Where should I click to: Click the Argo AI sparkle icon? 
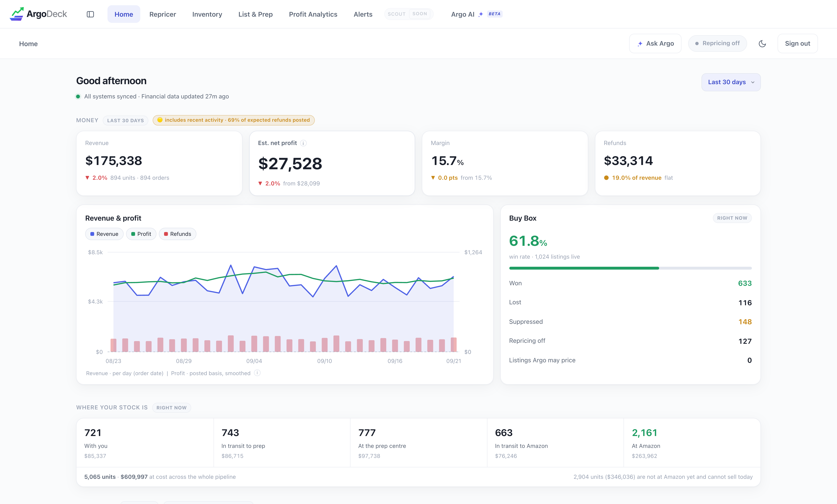pos(481,14)
